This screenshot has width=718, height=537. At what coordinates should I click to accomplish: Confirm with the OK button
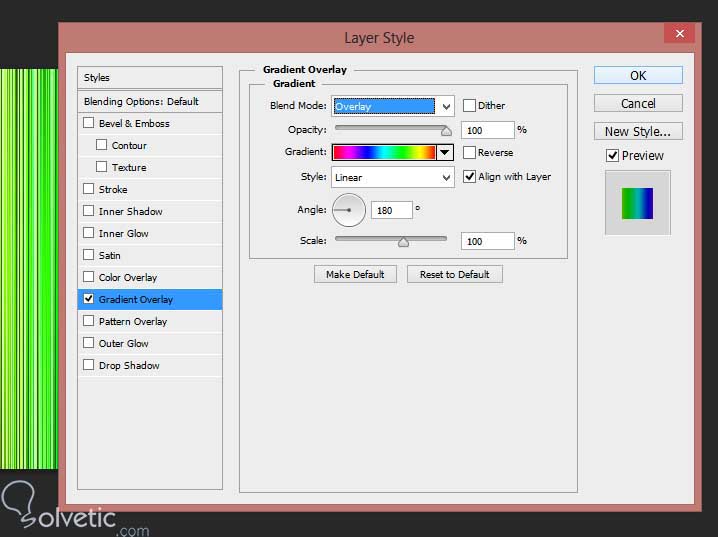638,75
